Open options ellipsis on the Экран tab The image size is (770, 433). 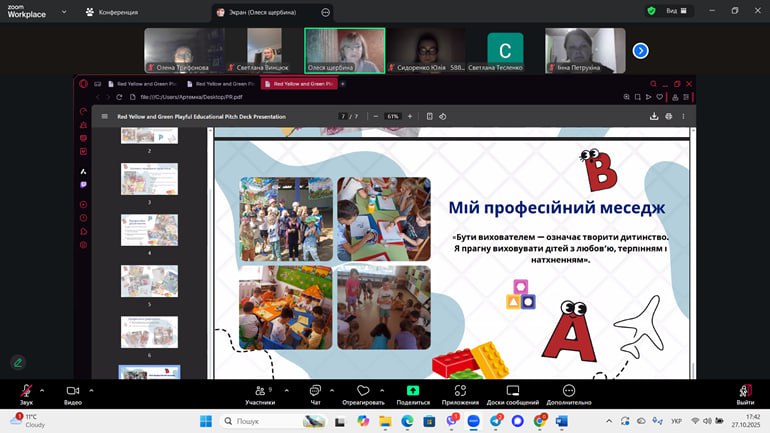(326, 12)
